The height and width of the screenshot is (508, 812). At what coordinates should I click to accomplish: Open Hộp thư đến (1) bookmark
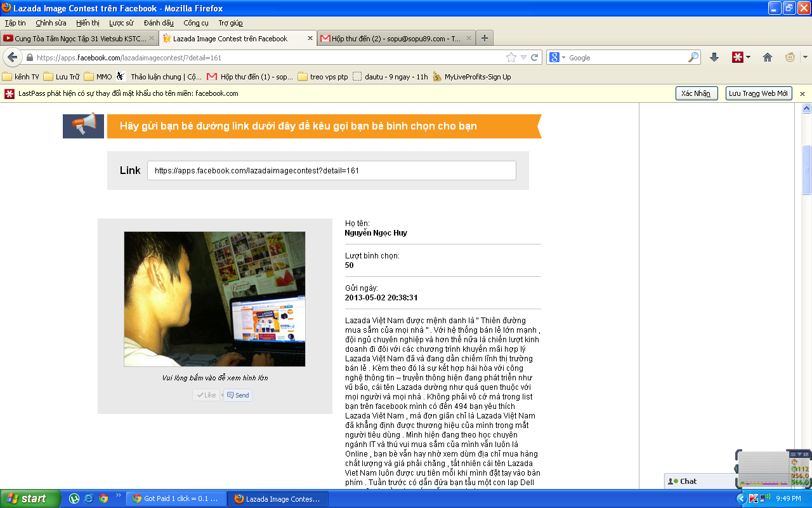pyautogui.click(x=250, y=77)
